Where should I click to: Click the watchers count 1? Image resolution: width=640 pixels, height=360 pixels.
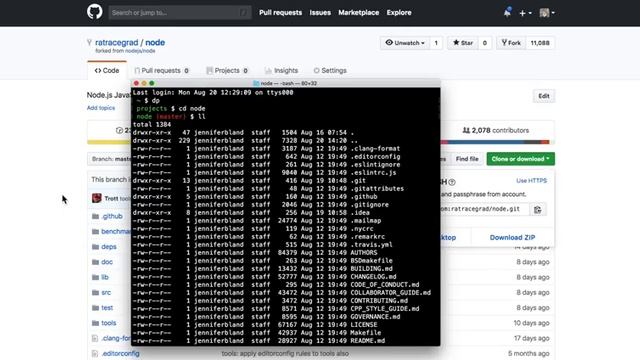coord(436,43)
